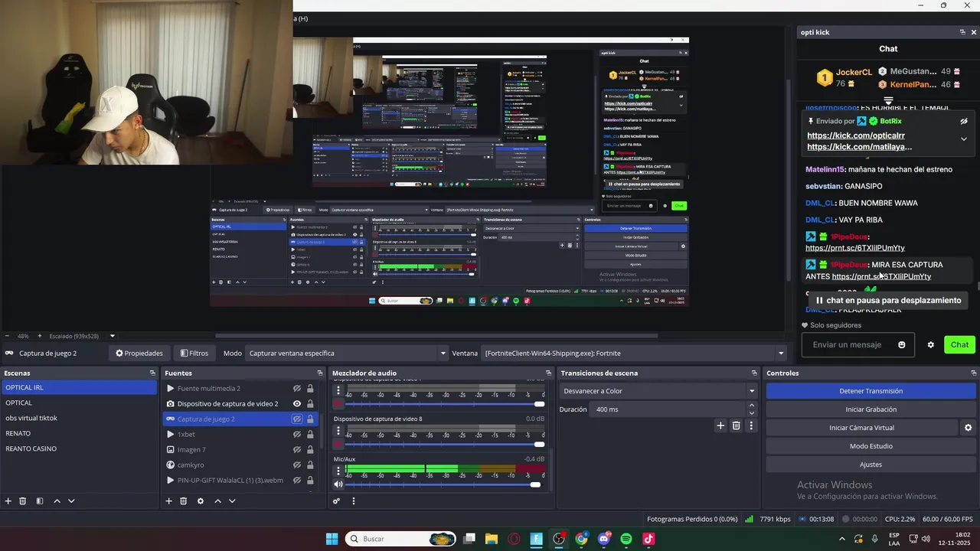Unlock the Captura de juego 2 source
Viewport: 980px width, 551px height.
point(310,419)
